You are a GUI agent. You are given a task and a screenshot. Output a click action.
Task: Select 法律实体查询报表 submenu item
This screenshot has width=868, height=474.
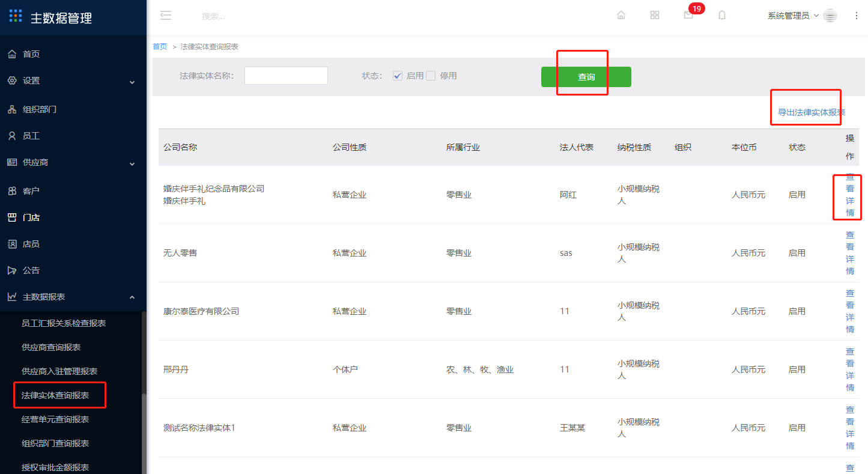tap(55, 395)
